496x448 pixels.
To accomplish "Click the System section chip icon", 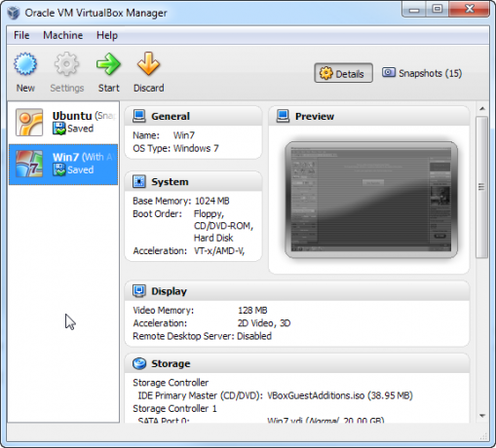I will coord(139,181).
